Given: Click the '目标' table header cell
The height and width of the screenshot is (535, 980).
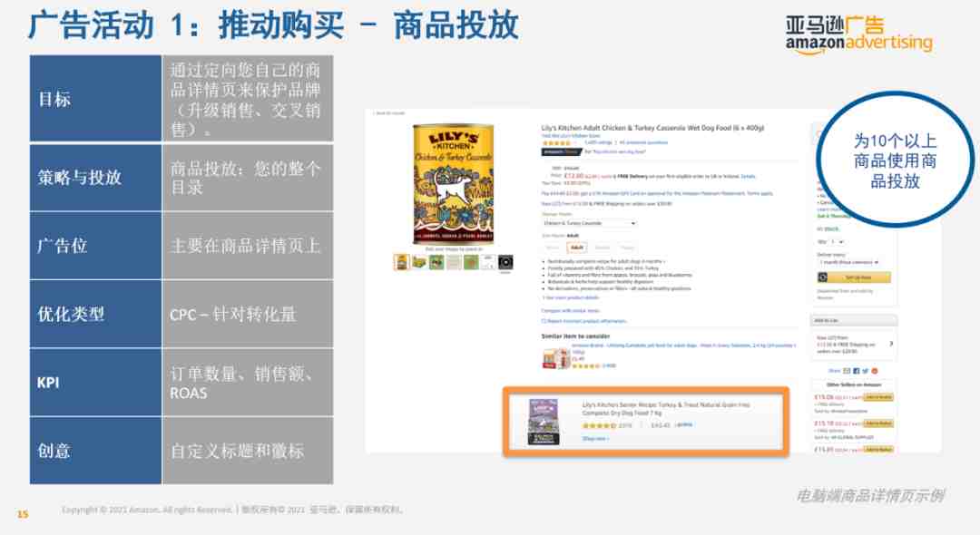Looking at the screenshot, I should pos(95,99).
